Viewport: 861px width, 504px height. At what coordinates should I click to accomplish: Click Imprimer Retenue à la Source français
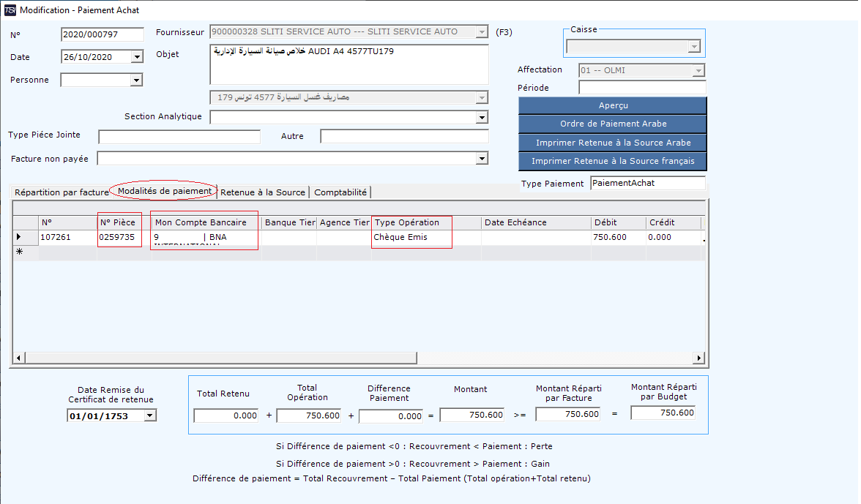[613, 161]
